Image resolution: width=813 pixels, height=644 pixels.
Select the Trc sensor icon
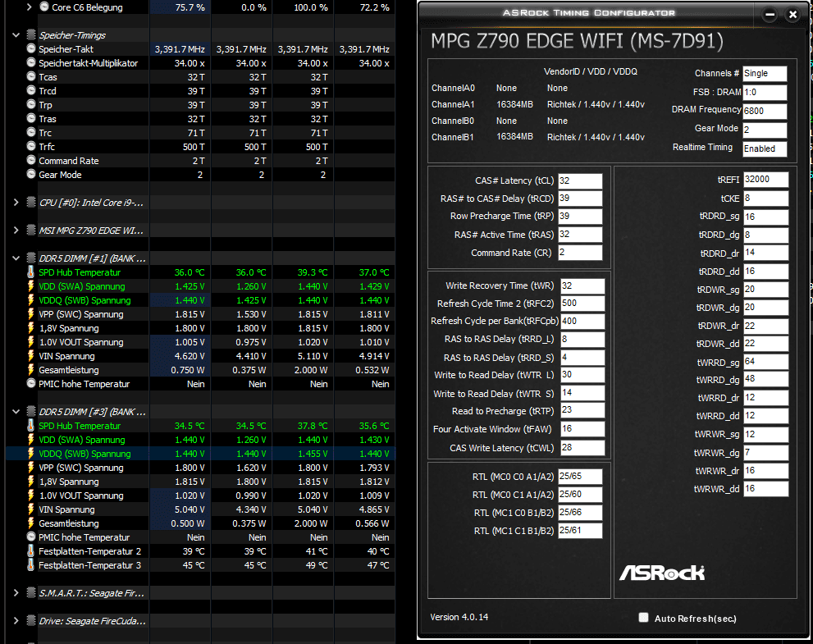tap(31, 133)
